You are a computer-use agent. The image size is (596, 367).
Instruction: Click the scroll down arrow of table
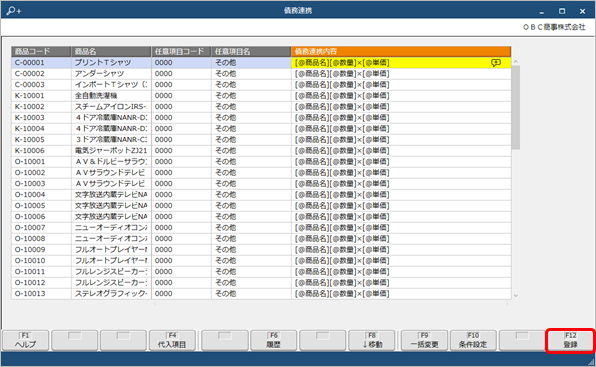[515, 295]
